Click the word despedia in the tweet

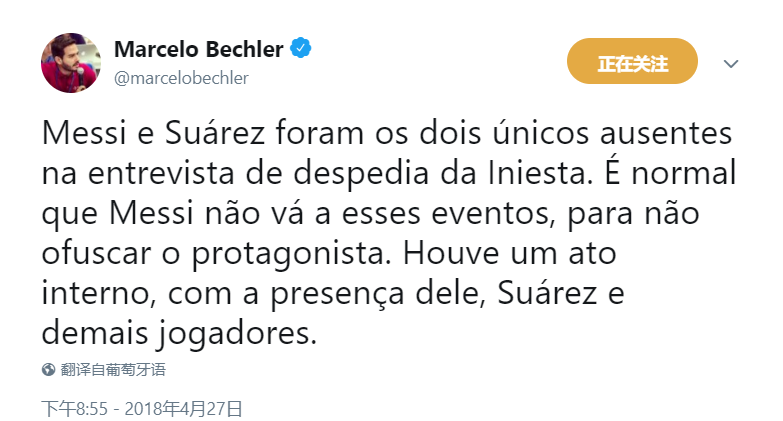click(x=361, y=174)
